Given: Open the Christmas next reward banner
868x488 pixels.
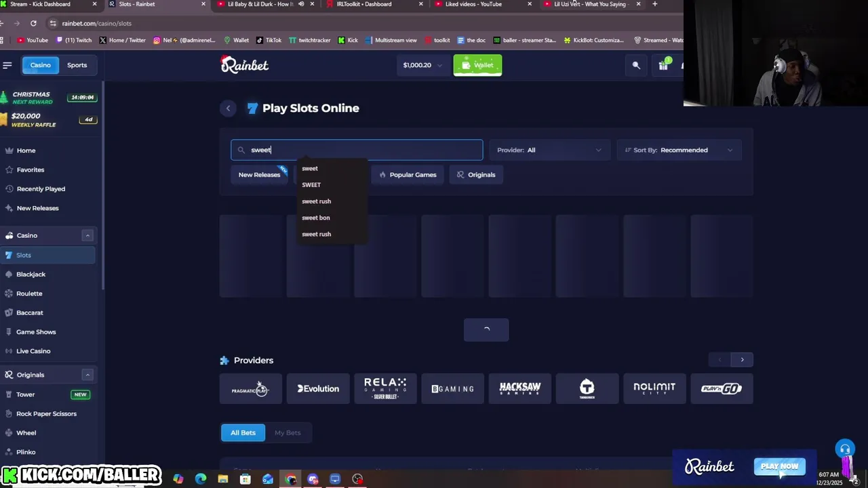Looking at the screenshot, I should [x=47, y=98].
